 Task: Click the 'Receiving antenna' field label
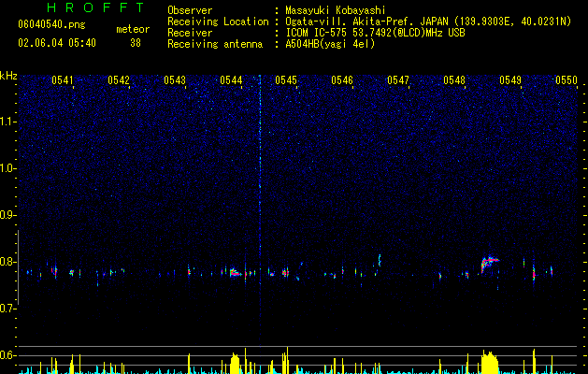click(215, 44)
